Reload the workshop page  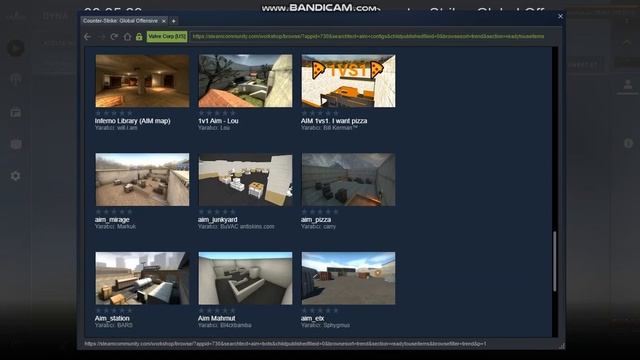(x=114, y=37)
